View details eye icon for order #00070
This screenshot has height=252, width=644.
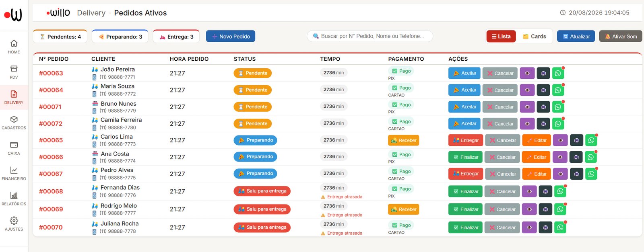[x=529, y=227]
